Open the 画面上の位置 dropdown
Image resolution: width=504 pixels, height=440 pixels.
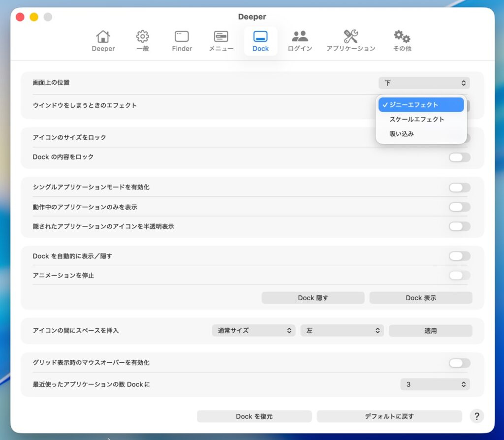click(x=424, y=83)
